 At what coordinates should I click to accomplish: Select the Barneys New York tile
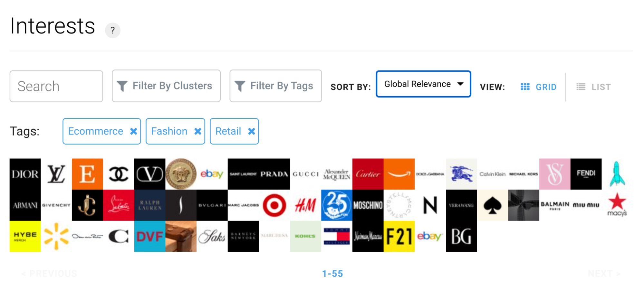243,236
